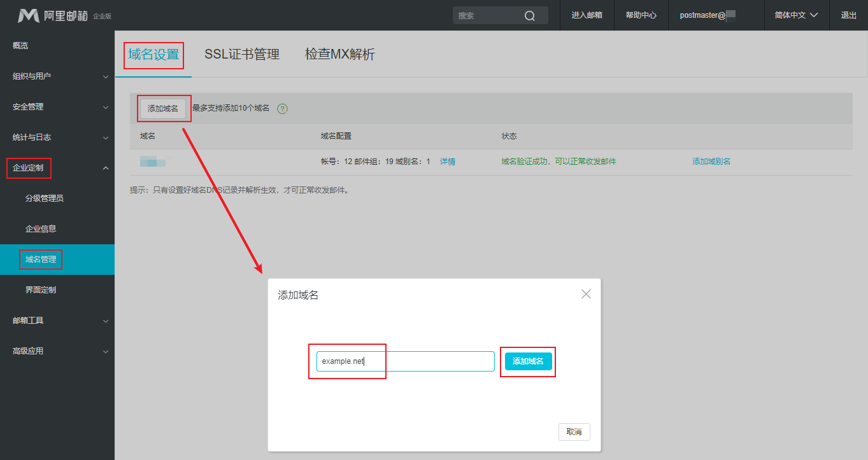Click the 域名验证成功，可以正常收发邮件 status text

(559, 162)
